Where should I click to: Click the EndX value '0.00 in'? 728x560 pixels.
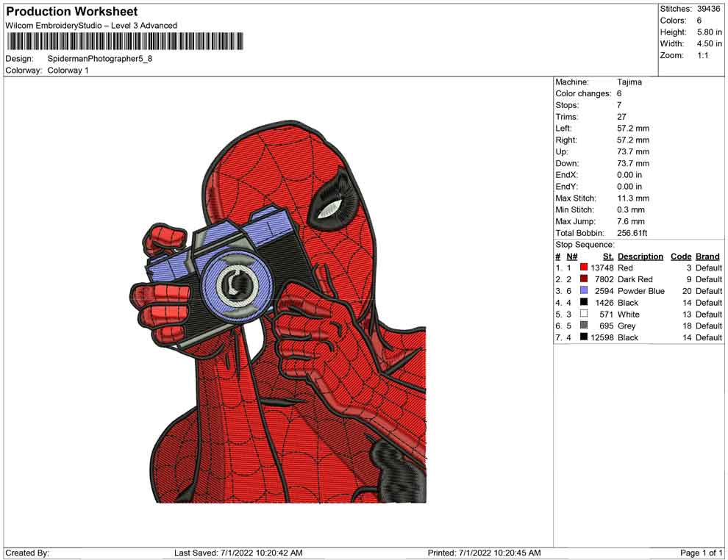click(629, 174)
